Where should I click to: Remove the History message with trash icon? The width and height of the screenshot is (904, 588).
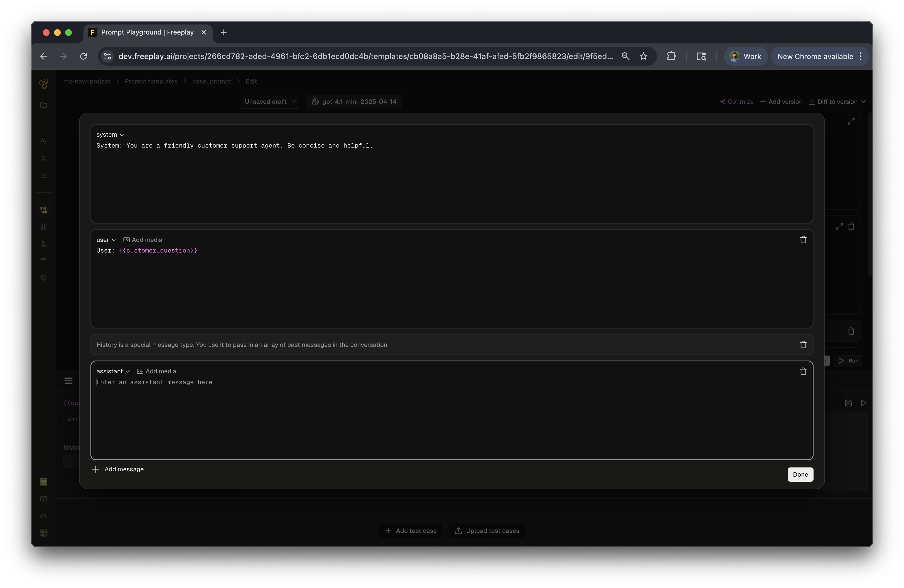803,344
